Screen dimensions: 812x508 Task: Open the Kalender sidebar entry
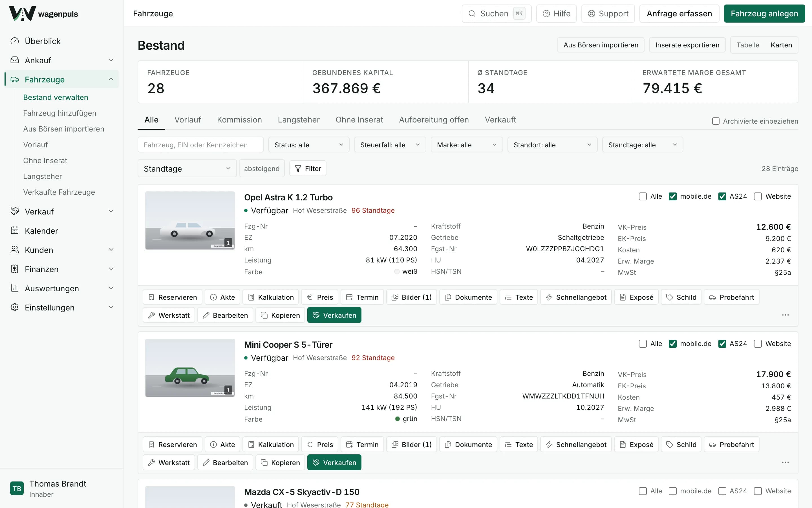[x=62, y=231]
